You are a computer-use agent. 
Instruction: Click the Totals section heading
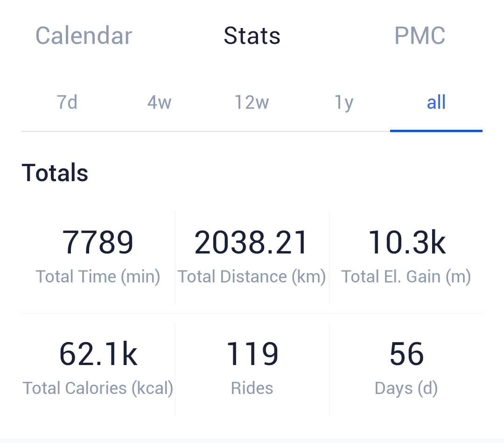pos(55,173)
